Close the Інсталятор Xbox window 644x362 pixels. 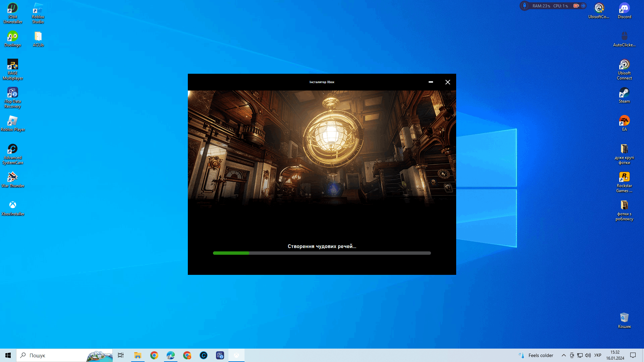click(x=447, y=82)
